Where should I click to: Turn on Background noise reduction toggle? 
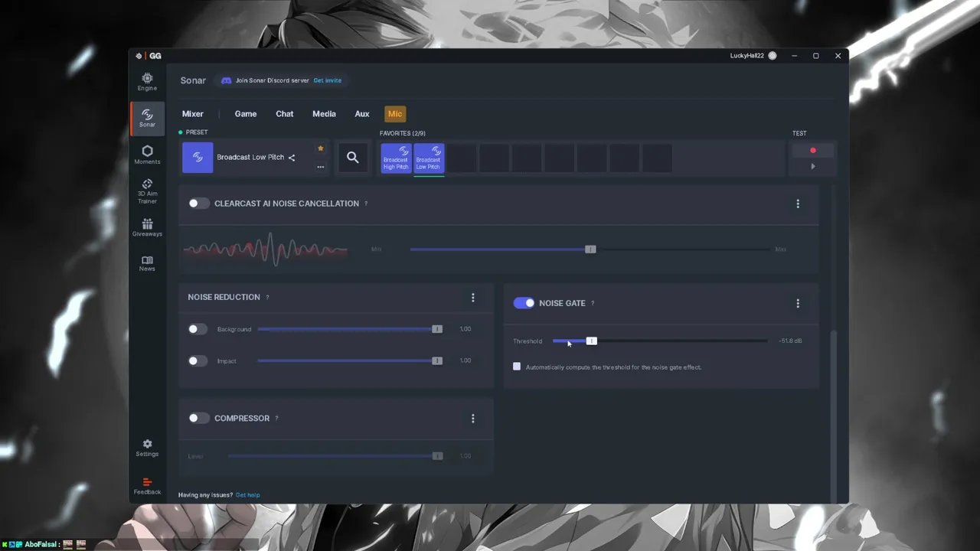click(198, 329)
